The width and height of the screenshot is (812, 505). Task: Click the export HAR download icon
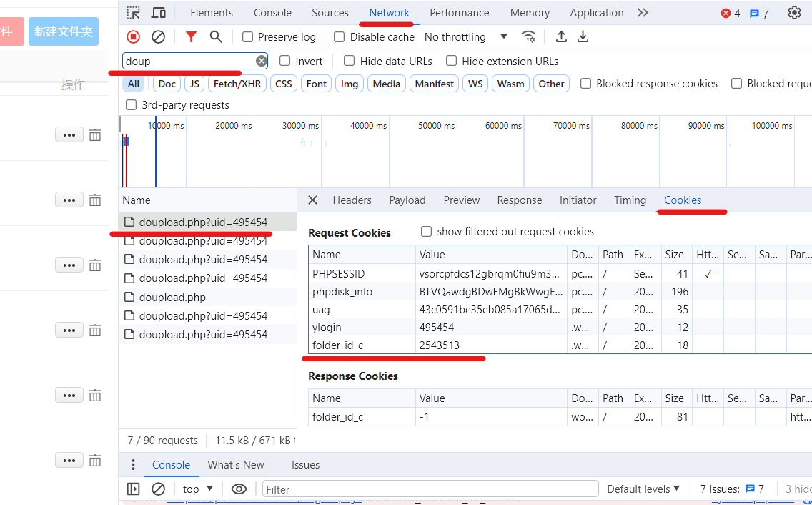click(583, 36)
